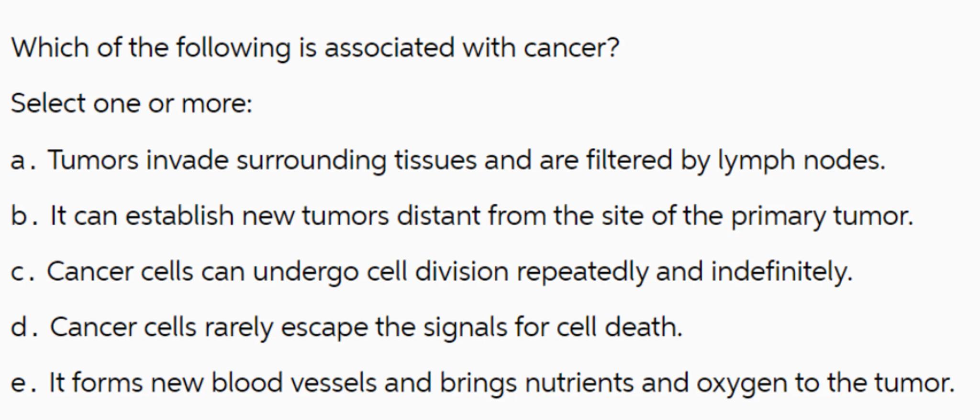Choose option b about establishing new tumors
Screen dimensions: 980x420
(x=481, y=216)
